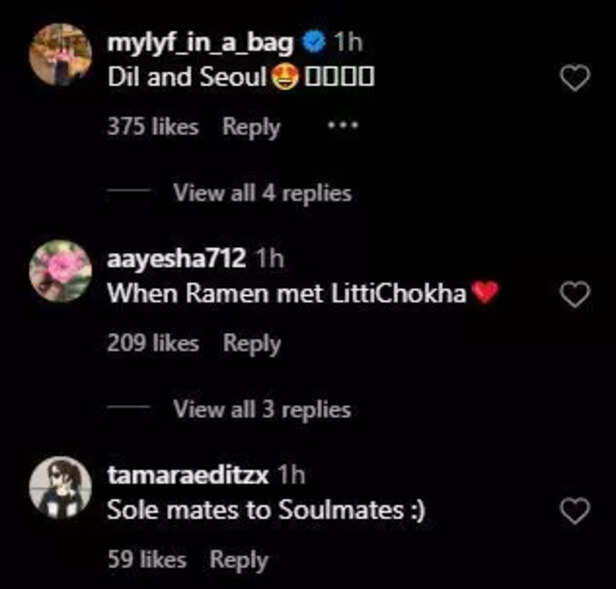Open aayesha712 pink flower avatar
Screen dimensions: 616x589
(x=61, y=271)
